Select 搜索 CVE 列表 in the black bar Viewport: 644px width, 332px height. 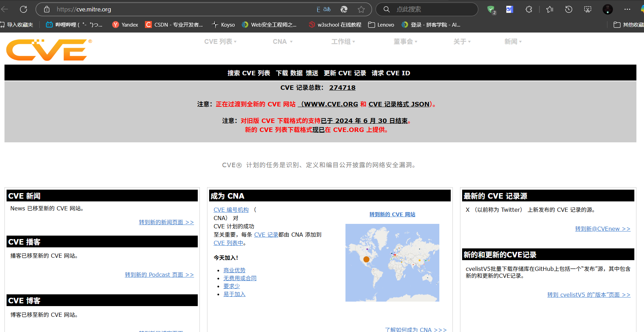point(248,73)
